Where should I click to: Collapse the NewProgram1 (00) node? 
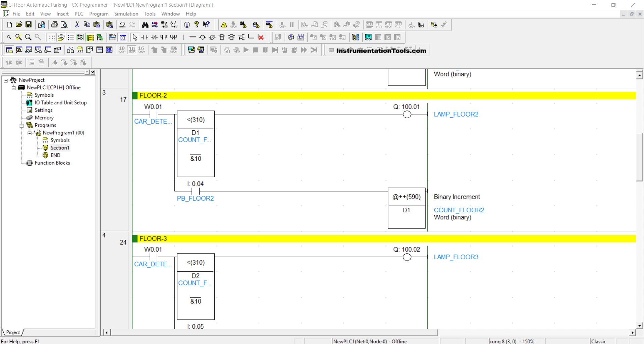(x=30, y=133)
